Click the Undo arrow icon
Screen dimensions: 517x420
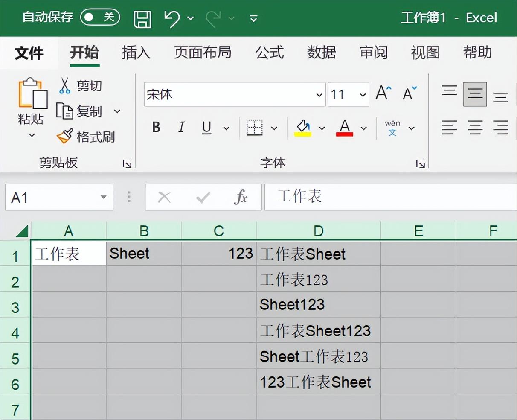coord(172,18)
